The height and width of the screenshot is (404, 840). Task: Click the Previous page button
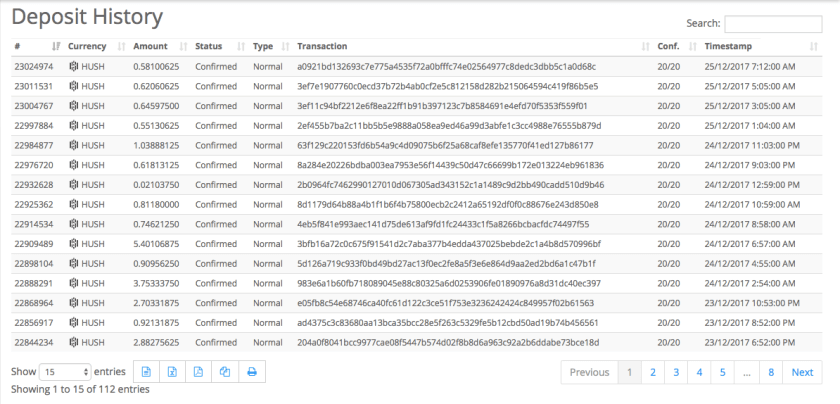tap(589, 372)
